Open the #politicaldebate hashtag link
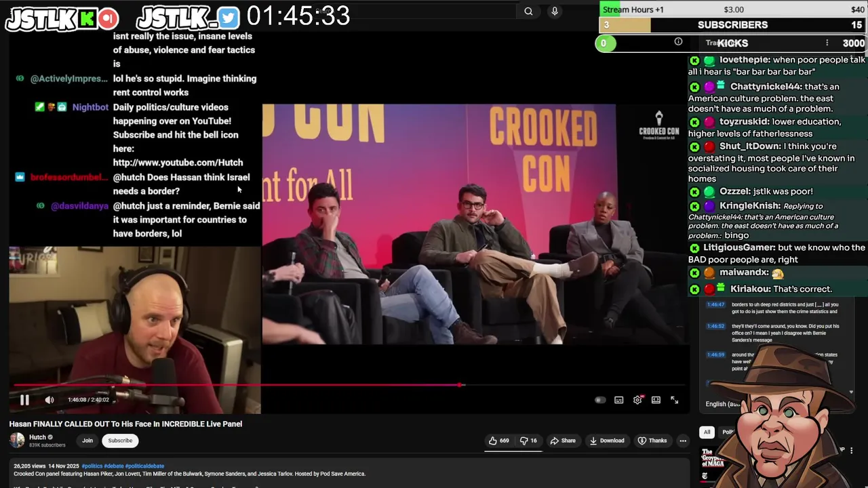 pyautogui.click(x=144, y=466)
